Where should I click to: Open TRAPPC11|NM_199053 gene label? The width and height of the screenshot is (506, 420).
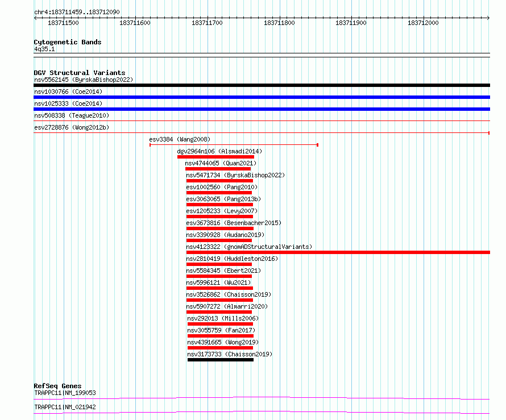point(65,393)
